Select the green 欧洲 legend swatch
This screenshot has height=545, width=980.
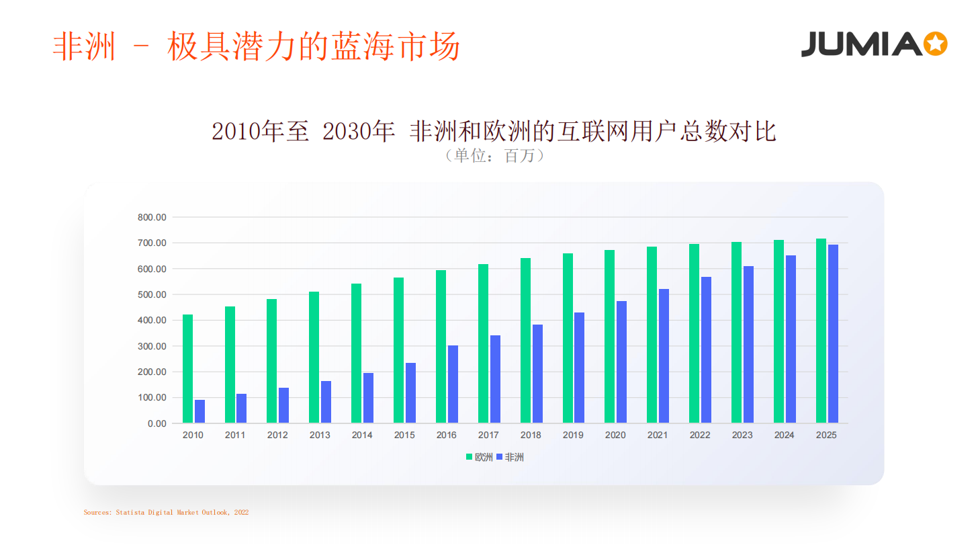pos(470,458)
